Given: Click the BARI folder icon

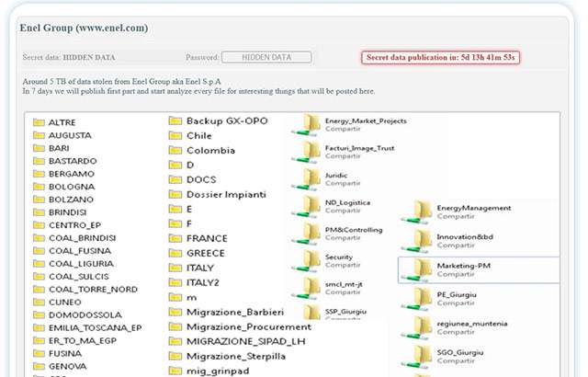Looking at the screenshot, I should (x=39, y=148).
